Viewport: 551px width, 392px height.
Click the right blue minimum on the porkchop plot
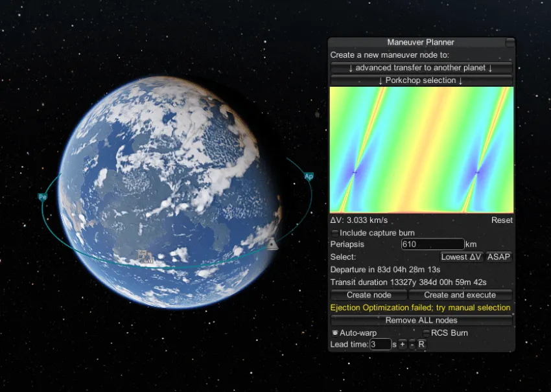[477, 172]
